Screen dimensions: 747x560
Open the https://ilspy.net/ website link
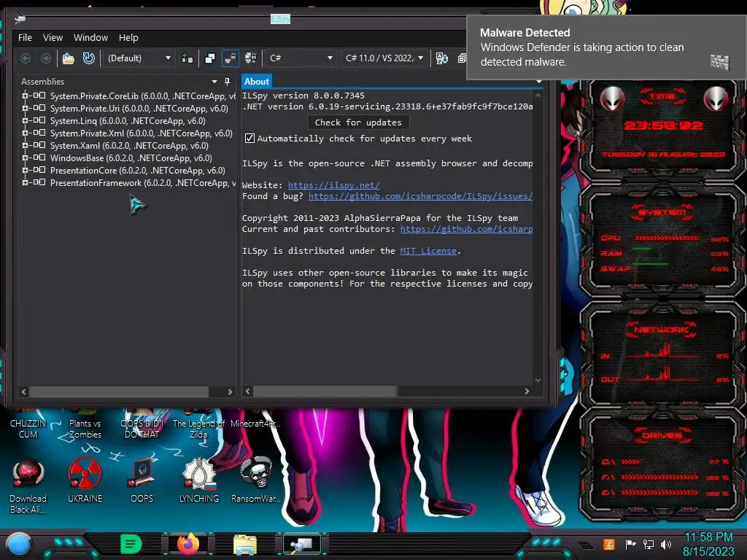(x=334, y=185)
